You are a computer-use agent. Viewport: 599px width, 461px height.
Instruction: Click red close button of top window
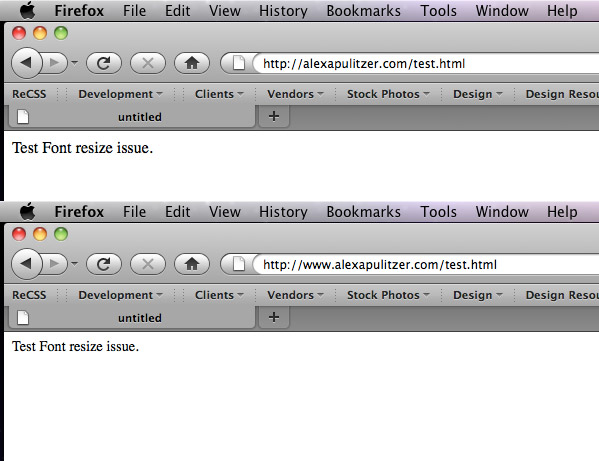point(19,33)
